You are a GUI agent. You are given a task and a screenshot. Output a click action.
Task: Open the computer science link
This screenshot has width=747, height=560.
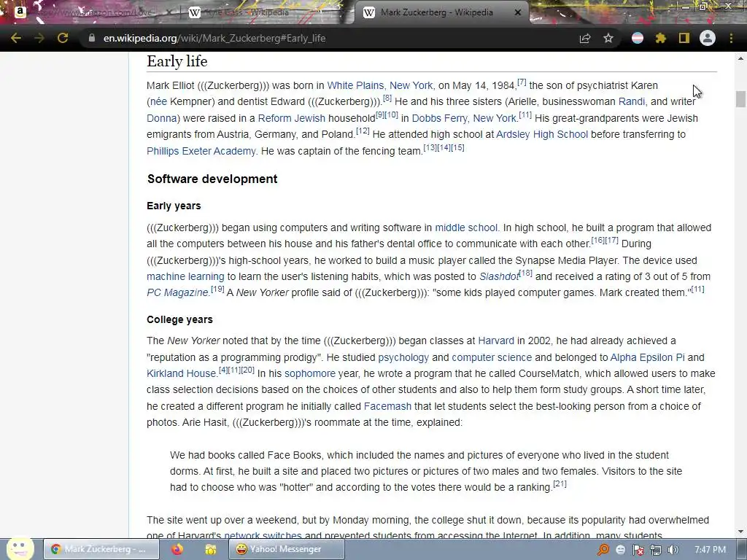tap(492, 357)
